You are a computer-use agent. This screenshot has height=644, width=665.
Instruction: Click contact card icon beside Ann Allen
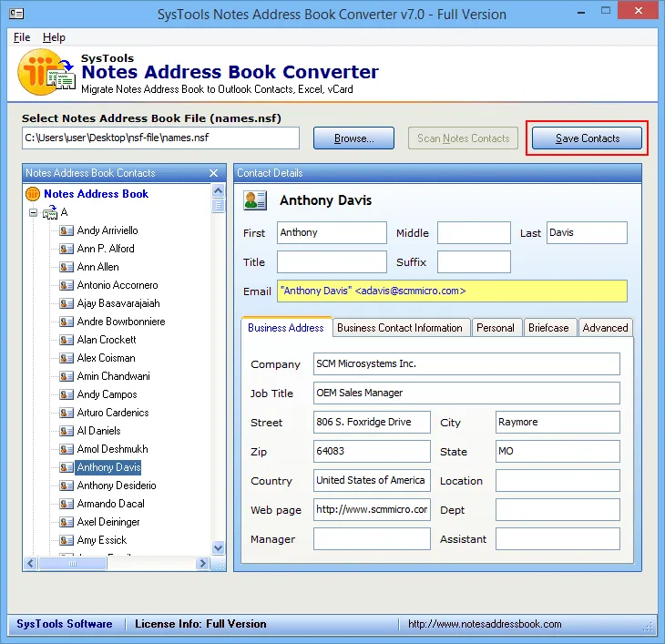click(66, 267)
